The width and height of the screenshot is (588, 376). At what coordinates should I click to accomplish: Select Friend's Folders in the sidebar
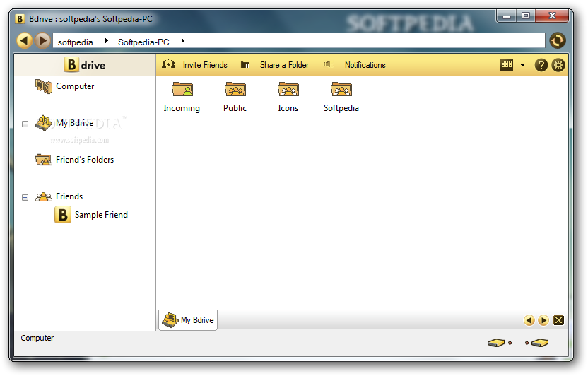coord(75,160)
